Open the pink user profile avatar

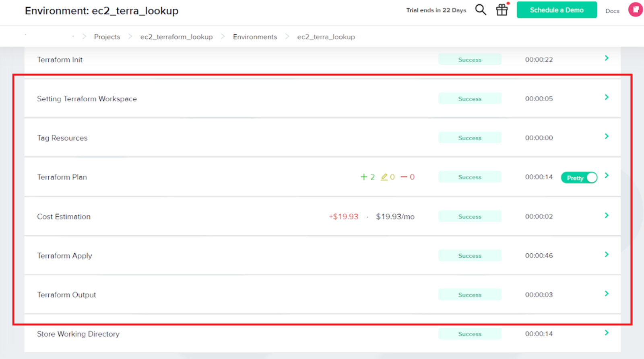(x=636, y=9)
